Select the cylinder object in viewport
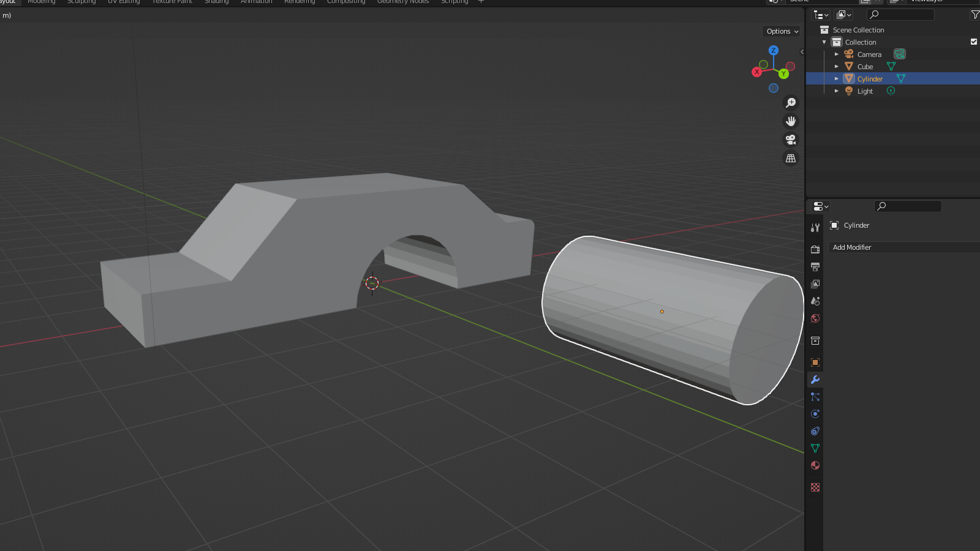The height and width of the screenshot is (551, 980). tap(673, 320)
